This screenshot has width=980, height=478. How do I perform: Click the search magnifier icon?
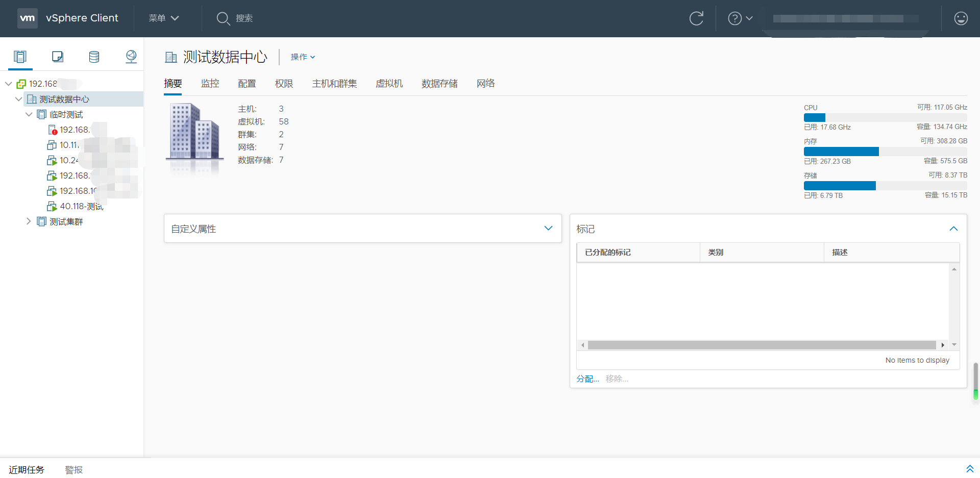pos(223,18)
